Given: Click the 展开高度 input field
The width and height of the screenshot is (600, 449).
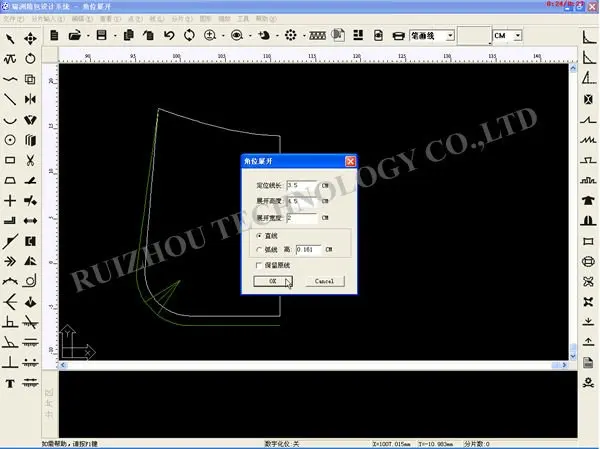Looking at the screenshot, I should click(x=302, y=201).
